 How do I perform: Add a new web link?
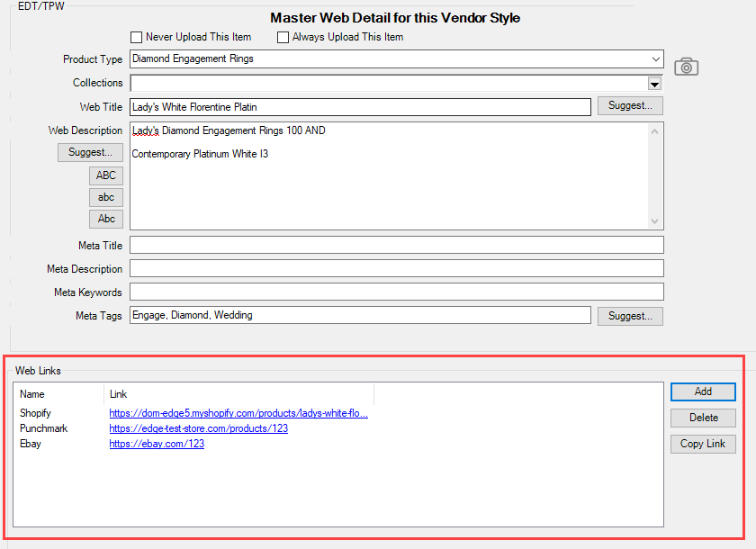(x=703, y=391)
